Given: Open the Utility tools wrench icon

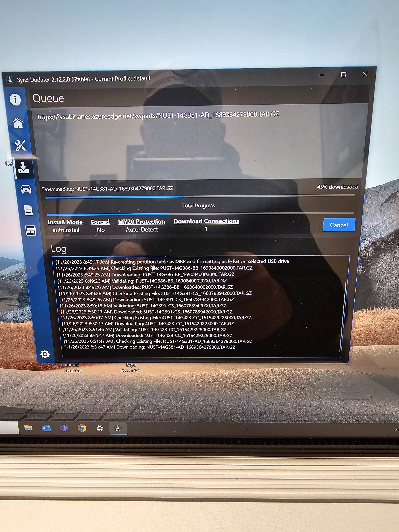Looking at the screenshot, I should [20, 146].
